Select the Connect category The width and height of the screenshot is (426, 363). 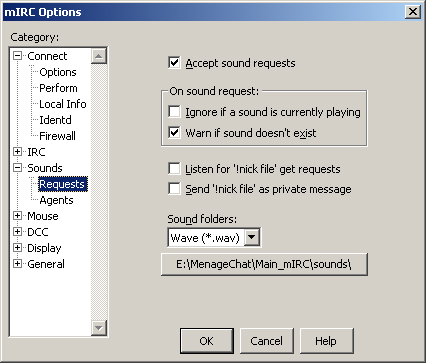point(47,56)
